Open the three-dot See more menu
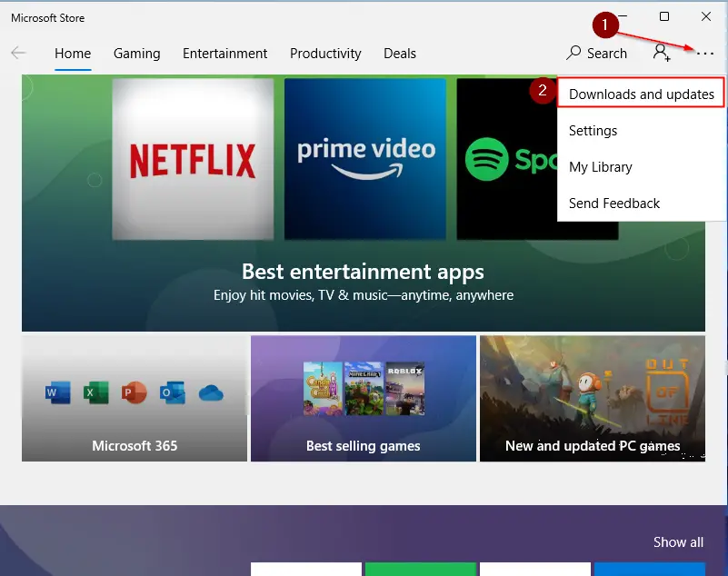This screenshot has height=576, width=728. pyautogui.click(x=704, y=54)
